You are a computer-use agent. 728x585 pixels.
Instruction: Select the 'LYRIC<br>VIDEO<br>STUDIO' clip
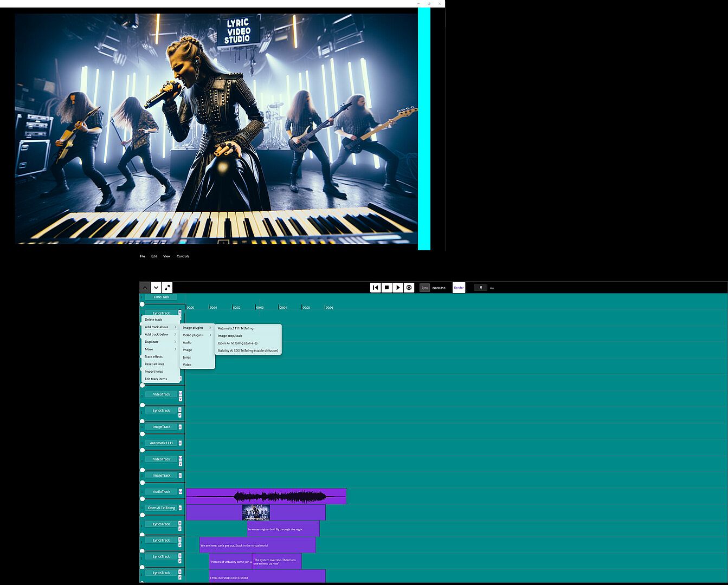coord(267,576)
